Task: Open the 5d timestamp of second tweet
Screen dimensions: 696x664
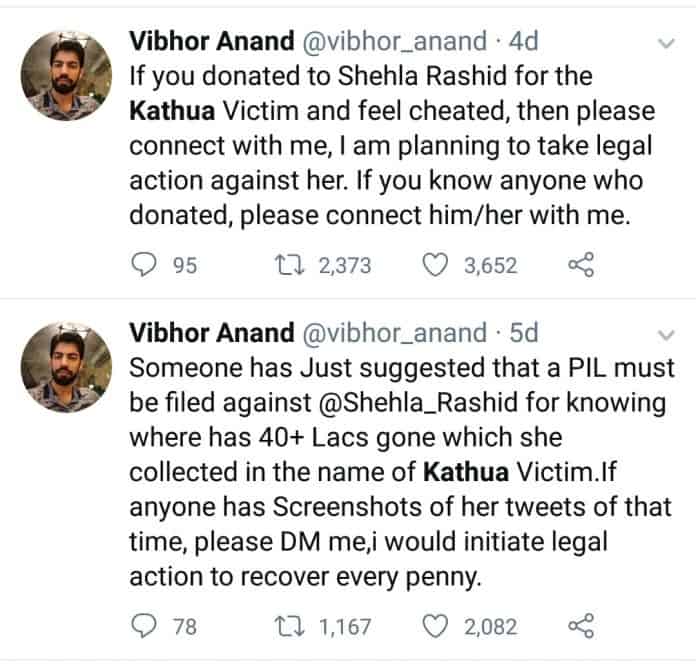Action: point(522,331)
